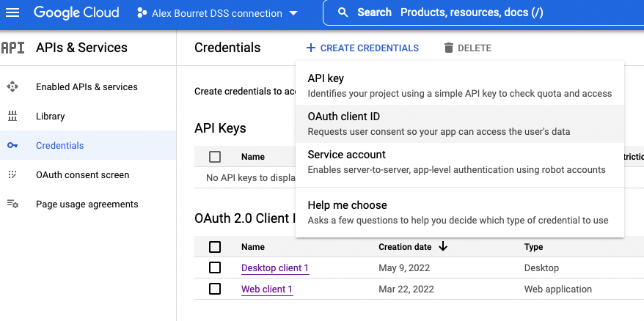Click the APIs & Services sidebar heading
This screenshot has height=321, width=644.
[81, 48]
